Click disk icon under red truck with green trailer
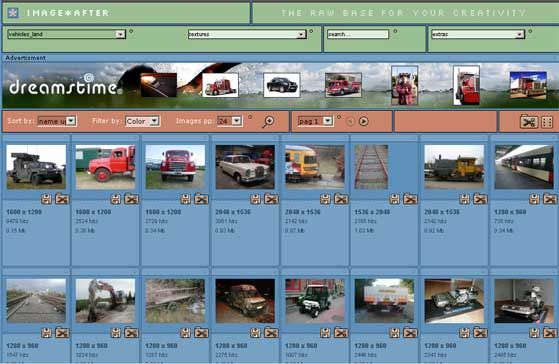 pos(116,199)
